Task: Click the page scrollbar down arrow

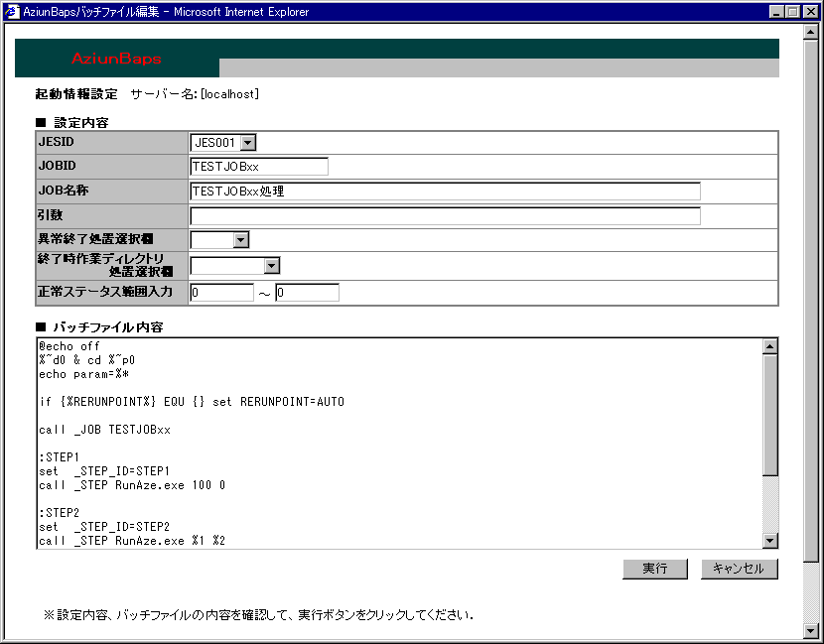Action: pyautogui.click(x=810, y=630)
